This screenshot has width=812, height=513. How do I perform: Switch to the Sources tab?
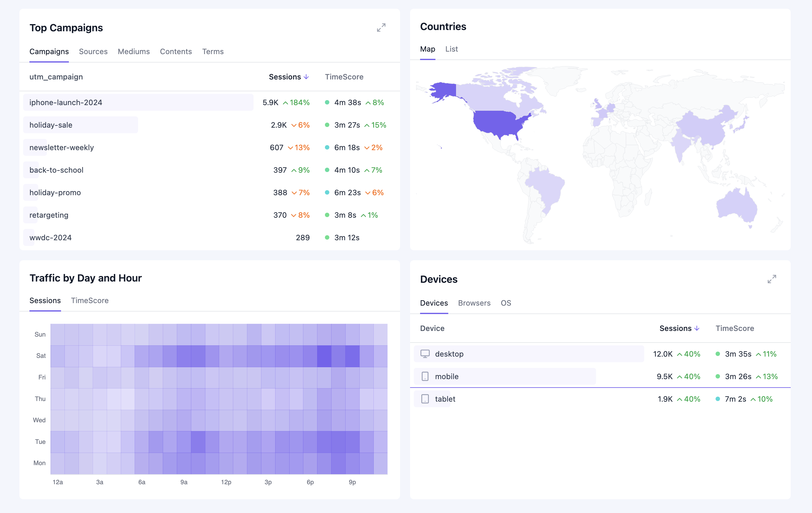(93, 52)
